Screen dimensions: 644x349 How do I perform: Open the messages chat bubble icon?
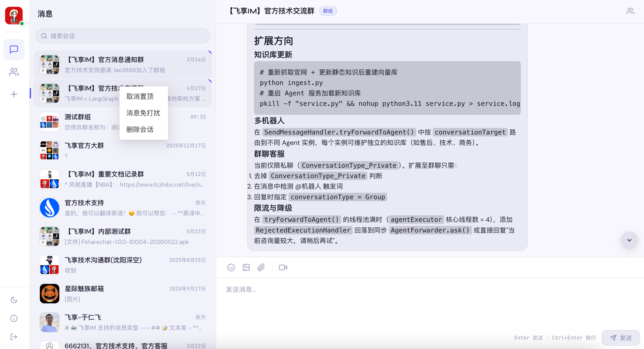[14, 49]
